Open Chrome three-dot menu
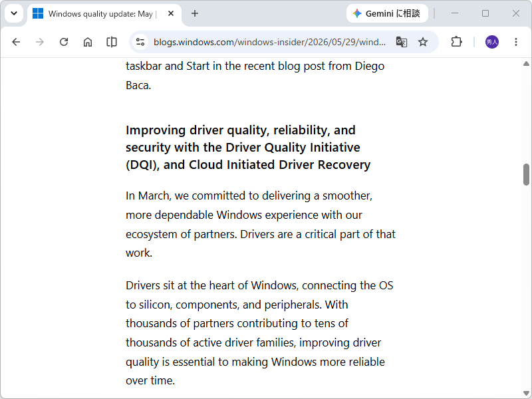 tap(516, 42)
